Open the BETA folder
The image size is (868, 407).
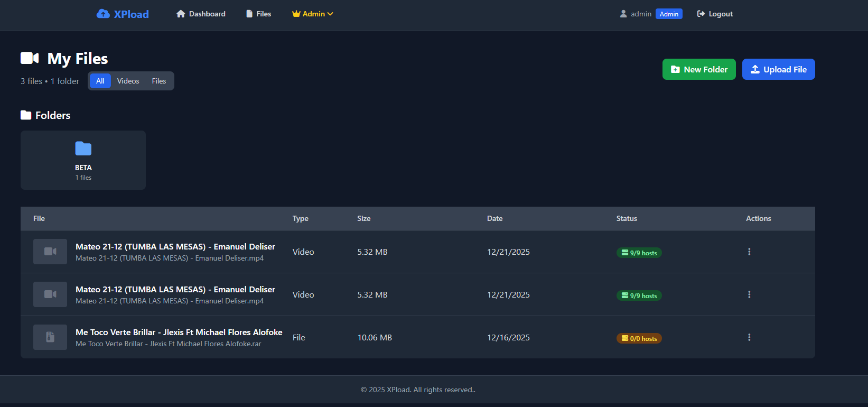point(83,160)
